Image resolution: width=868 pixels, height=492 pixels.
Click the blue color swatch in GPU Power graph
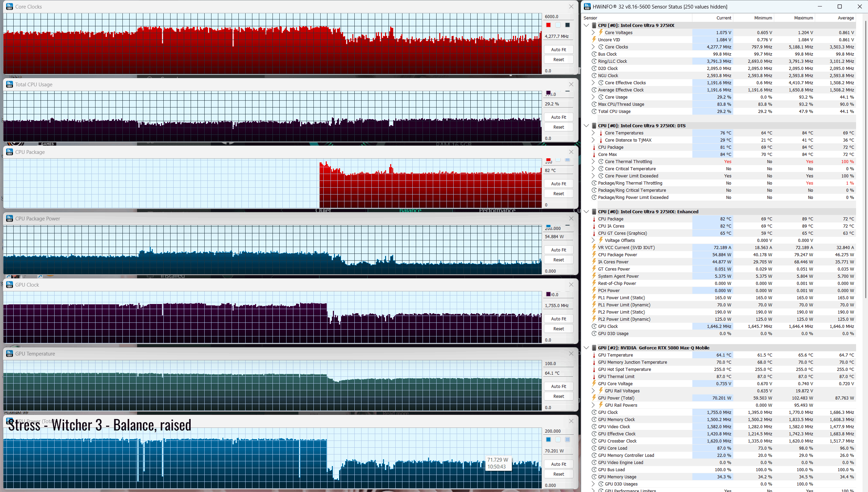(548, 439)
